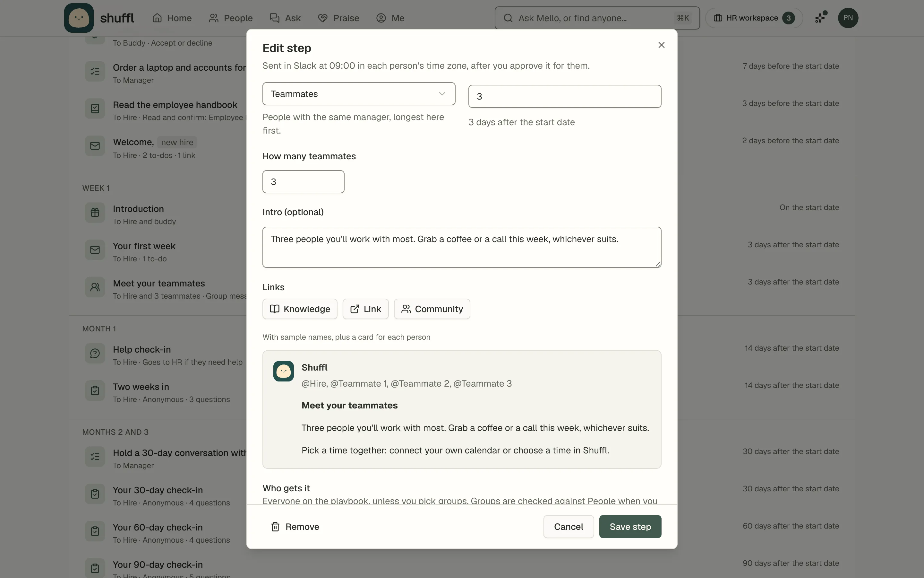Open Your 60-day check-in step
This screenshot has width=924, height=578.
point(158,528)
